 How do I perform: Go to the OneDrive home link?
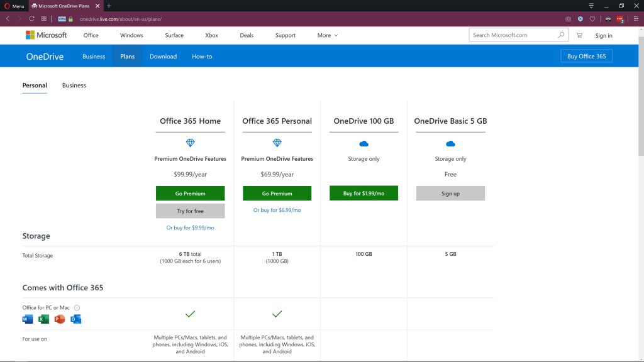(45, 57)
